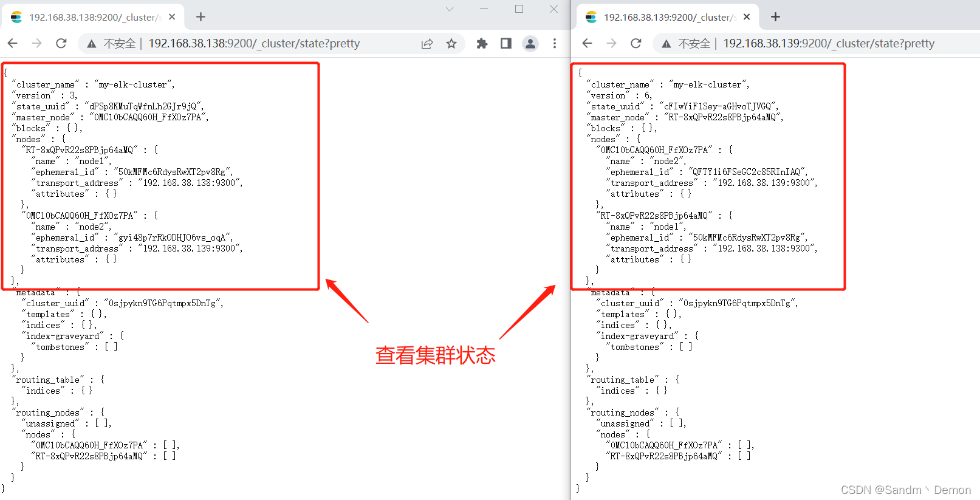Click "state_uuid" line in right window
Image resolution: width=980 pixels, height=500 pixels.
click(x=682, y=106)
